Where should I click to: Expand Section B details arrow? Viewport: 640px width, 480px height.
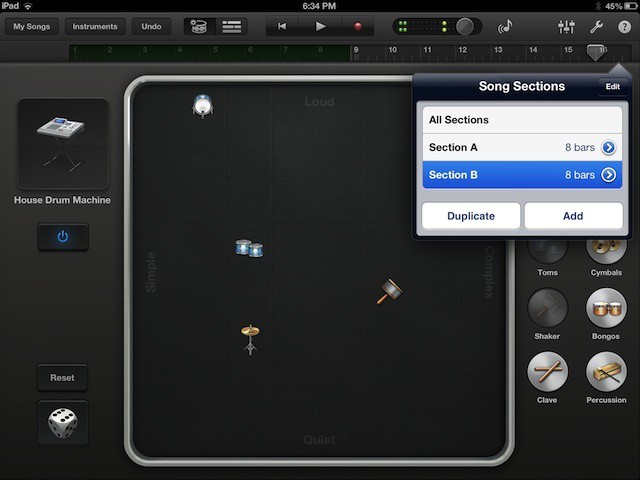tap(608, 175)
